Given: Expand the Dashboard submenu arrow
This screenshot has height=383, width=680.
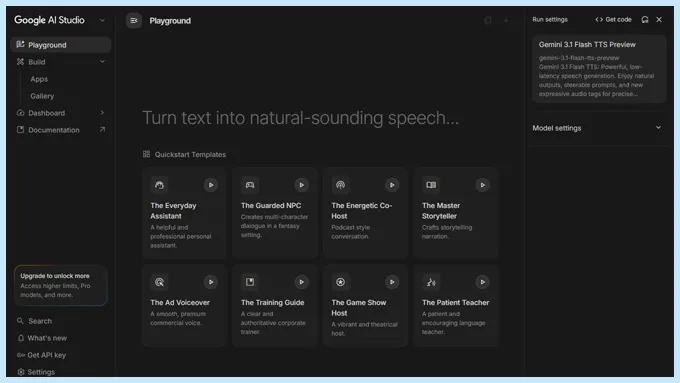Looking at the screenshot, I should pos(102,113).
